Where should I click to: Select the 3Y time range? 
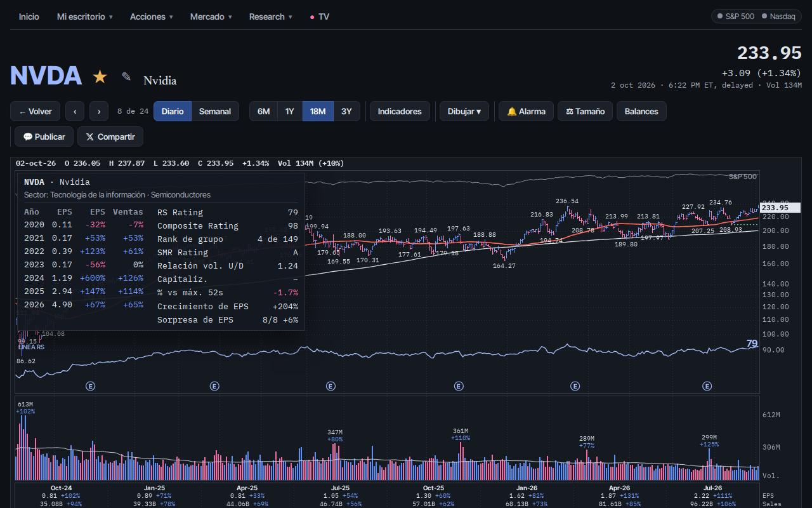coord(346,111)
